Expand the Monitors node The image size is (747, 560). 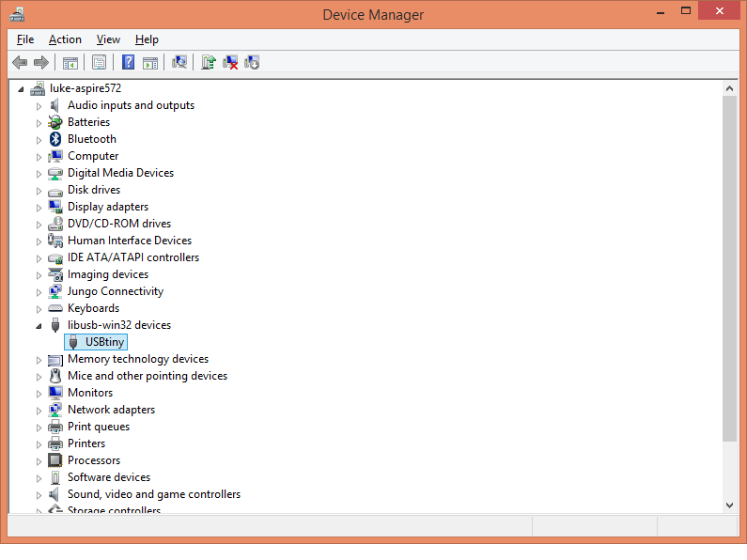click(39, 394)
